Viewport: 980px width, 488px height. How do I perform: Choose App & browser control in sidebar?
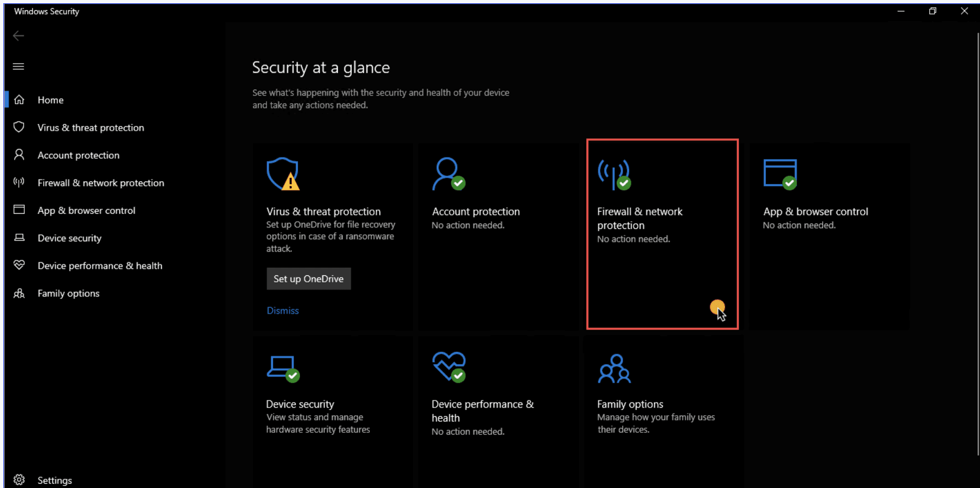pos(86,210)
